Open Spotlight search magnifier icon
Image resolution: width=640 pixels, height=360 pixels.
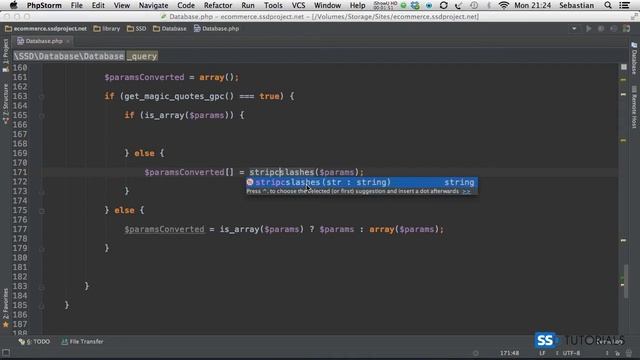[608, 5]
